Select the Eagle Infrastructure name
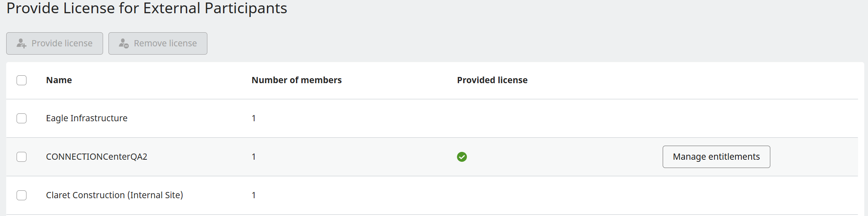868x216 pixels. (87, 118)
